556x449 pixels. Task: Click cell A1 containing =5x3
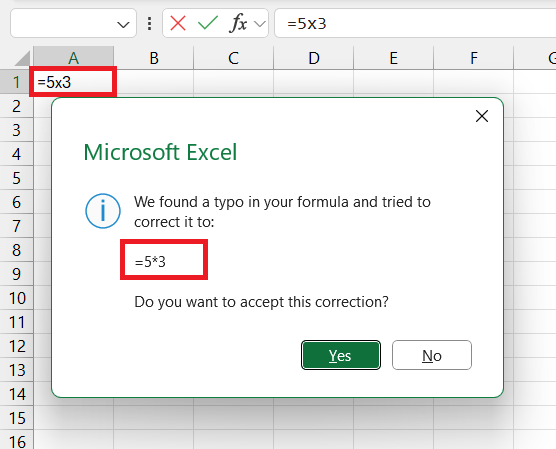pyautogui.click(x=73, y=82)
